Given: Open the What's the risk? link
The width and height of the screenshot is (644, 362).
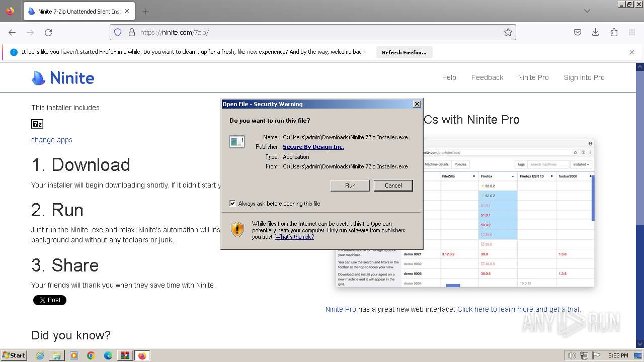Looking at the screenshot, I should [294, 237].
